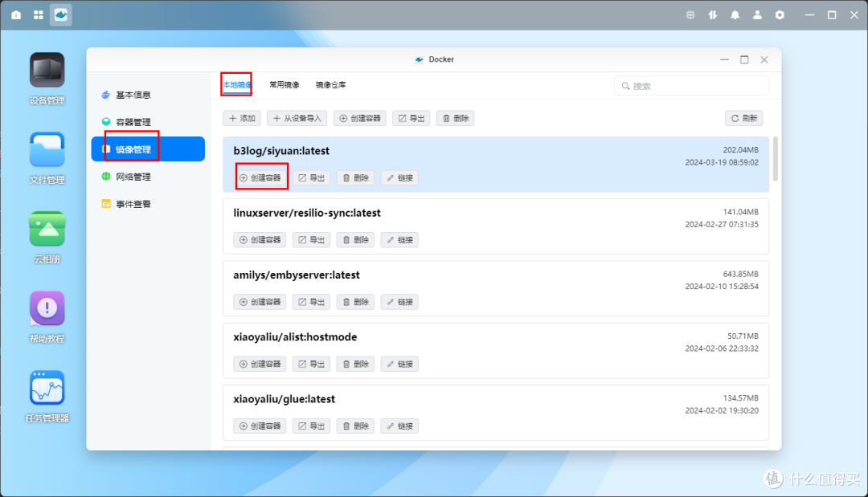Launch the 云相册 photo app icon
This screenshot has height=497, width=868.
[x=47, y=228]
